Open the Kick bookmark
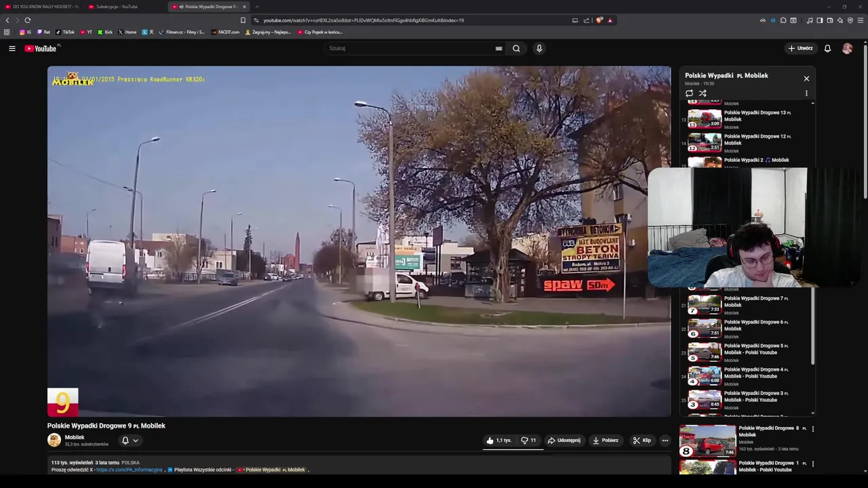The width and height of the screenshot is (868, 488). [105, 32]
